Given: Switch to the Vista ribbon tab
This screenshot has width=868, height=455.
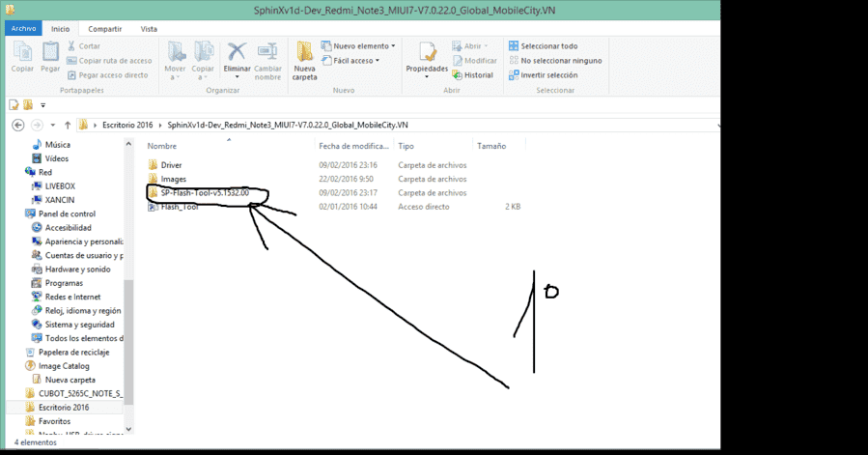Looking at the screenshot, I should 149,29.
